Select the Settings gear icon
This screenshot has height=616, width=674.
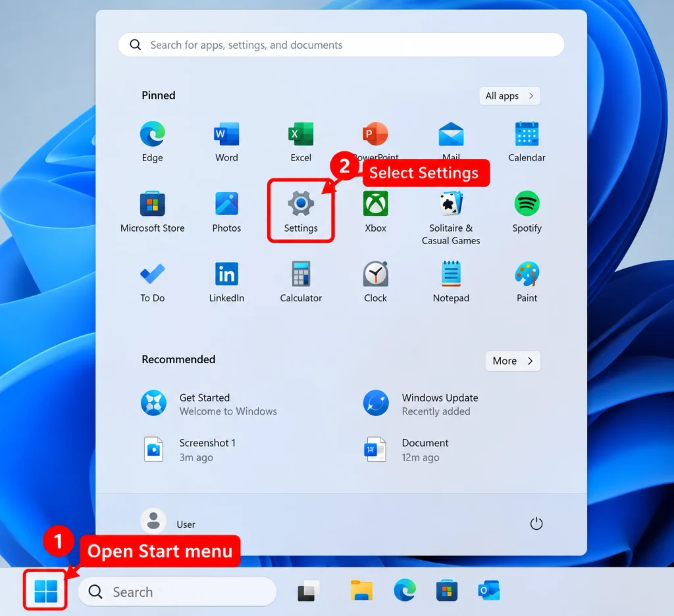coord(300,204)
